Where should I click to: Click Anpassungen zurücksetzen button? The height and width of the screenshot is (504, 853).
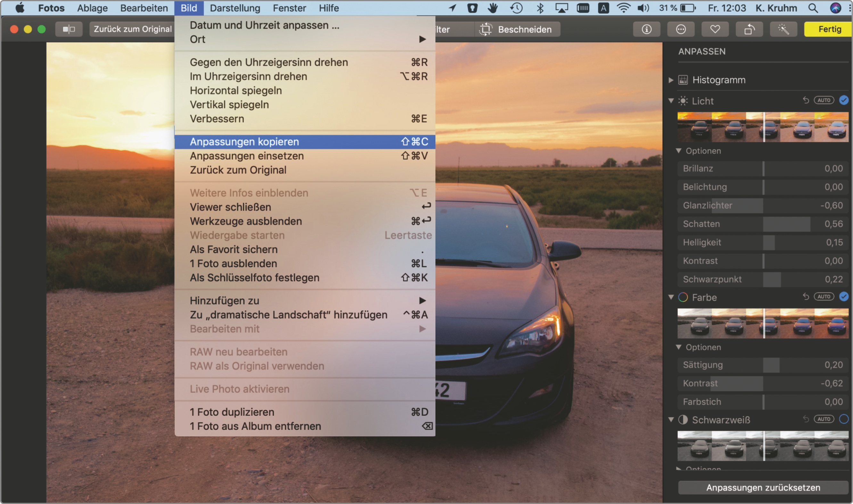(763, 488)
